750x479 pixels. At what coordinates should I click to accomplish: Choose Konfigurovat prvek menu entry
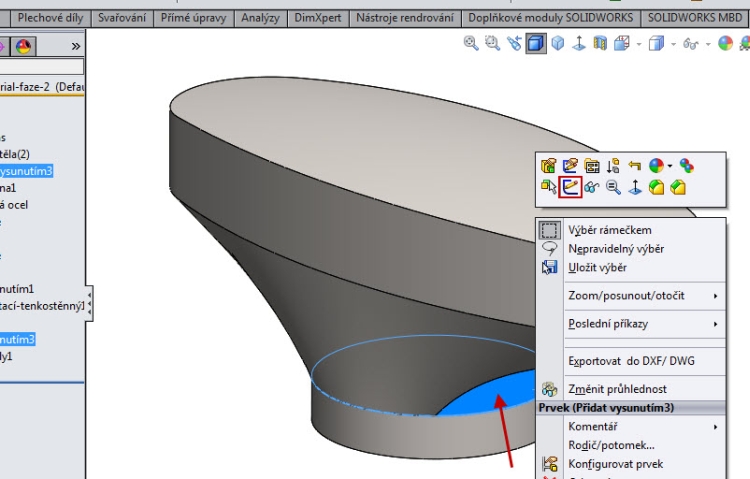[631, 464]
